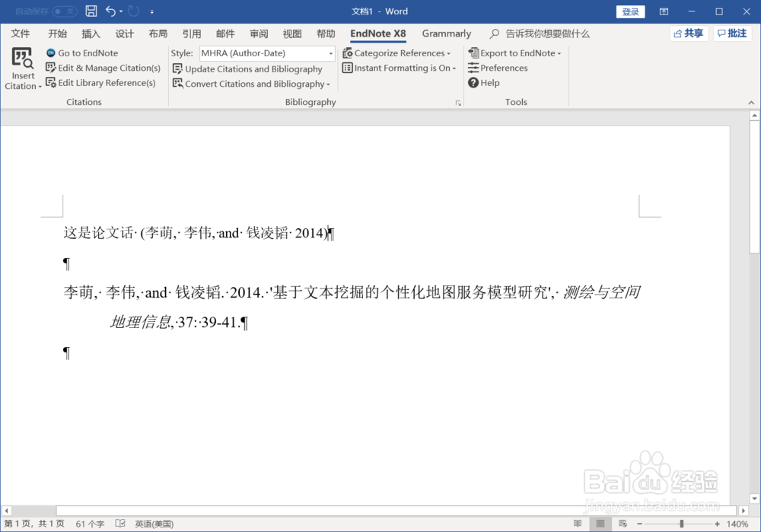Viewport: 761px width, 532px height.
Task: Click the proofing check icon
Action: pyautogui.click(x=120, y=524)
